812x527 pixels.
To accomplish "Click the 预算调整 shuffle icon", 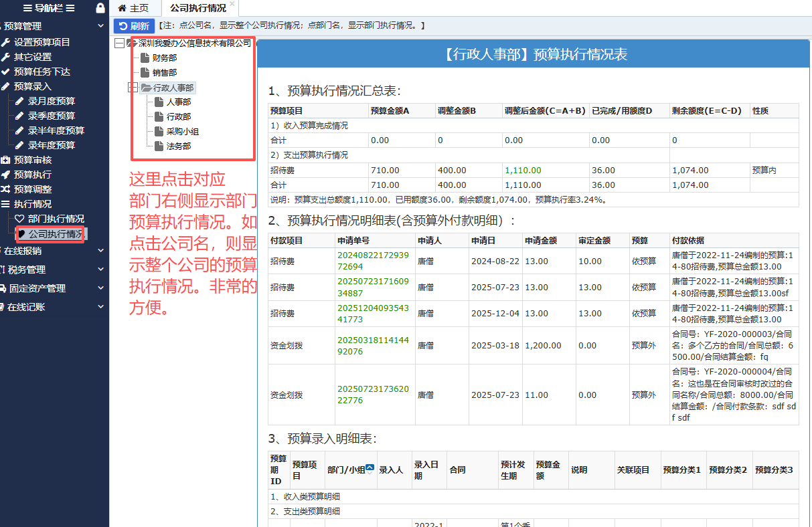I will 6,189.
